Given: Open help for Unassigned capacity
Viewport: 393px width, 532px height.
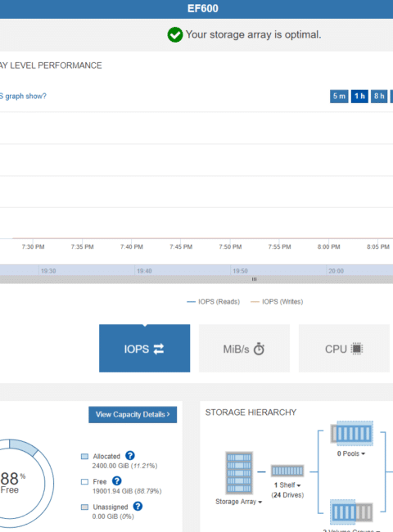Looking at the screenshot, I should [138, 506].
